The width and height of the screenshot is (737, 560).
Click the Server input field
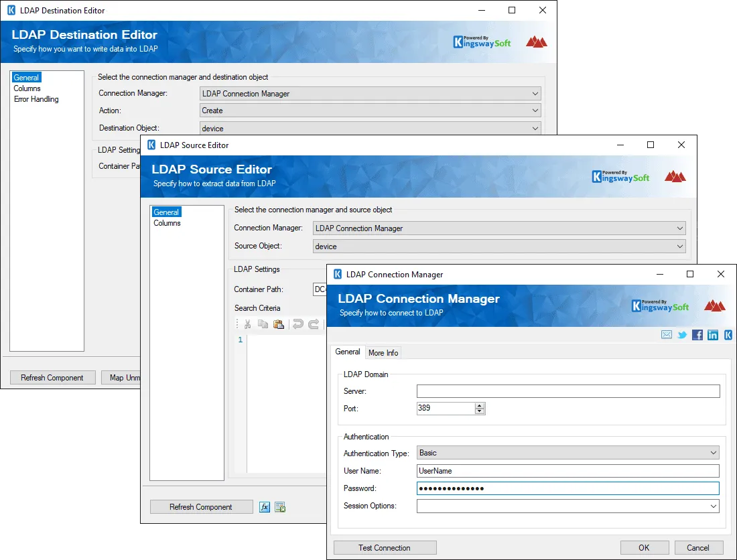568,391
